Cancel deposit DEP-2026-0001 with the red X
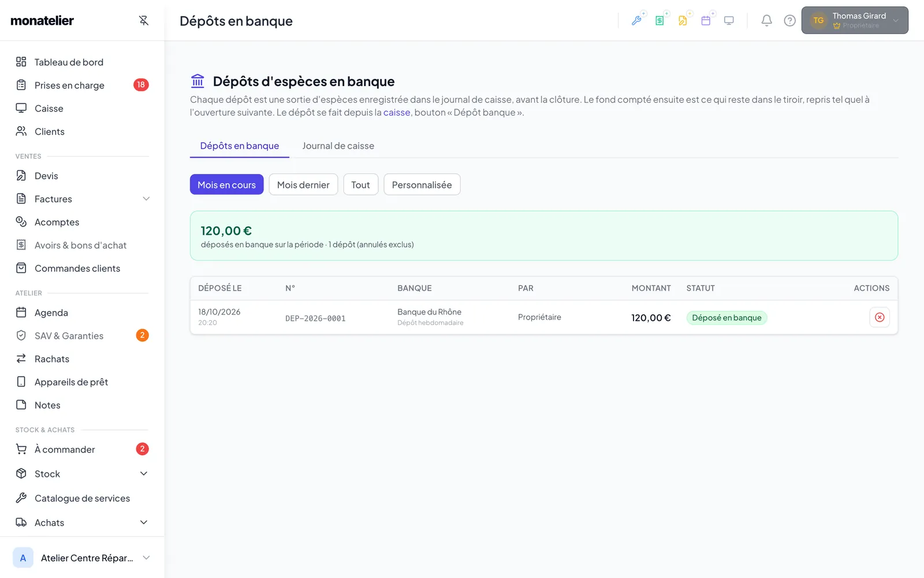Image resolution: width=924 pixels, height=578 pixels. click(880, 317)
